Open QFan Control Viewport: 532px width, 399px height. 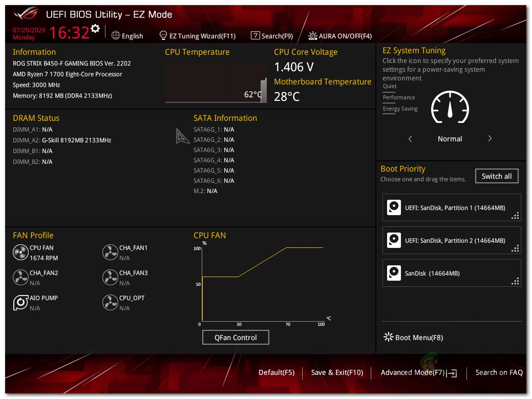pos(236,338)
